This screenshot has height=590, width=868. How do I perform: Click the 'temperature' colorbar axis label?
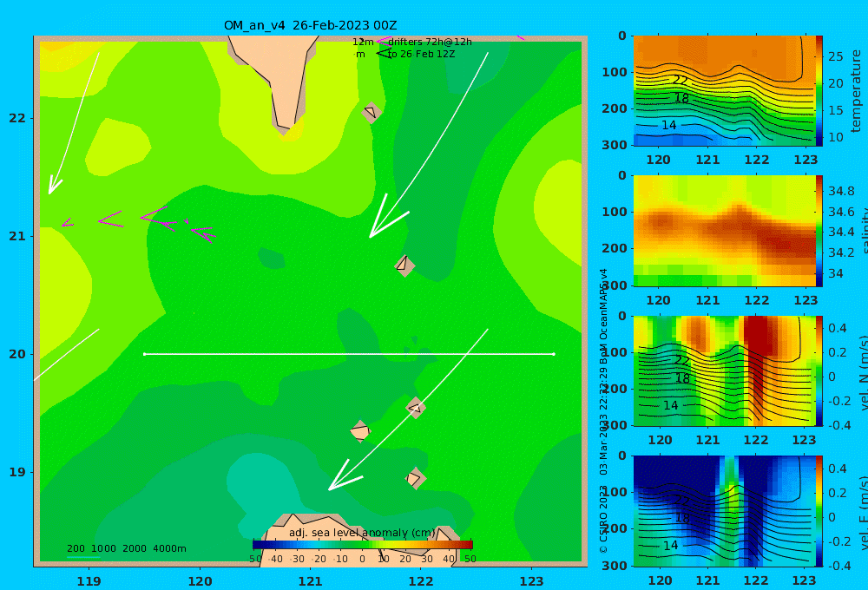click(x=856, y=91)
